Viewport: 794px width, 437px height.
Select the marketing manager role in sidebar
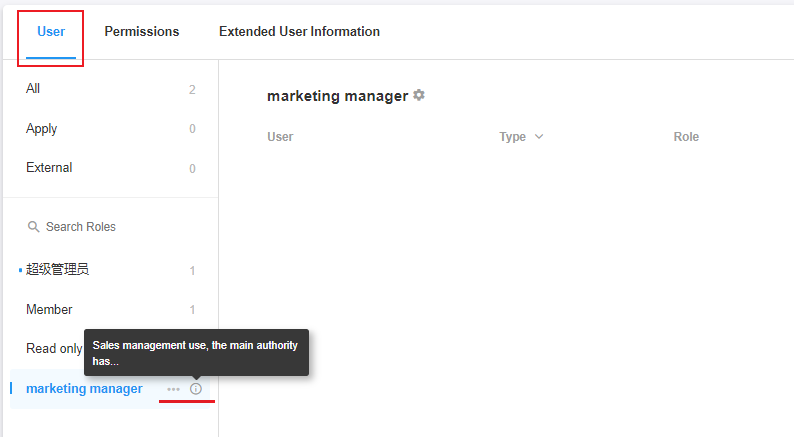click(84, 389)
